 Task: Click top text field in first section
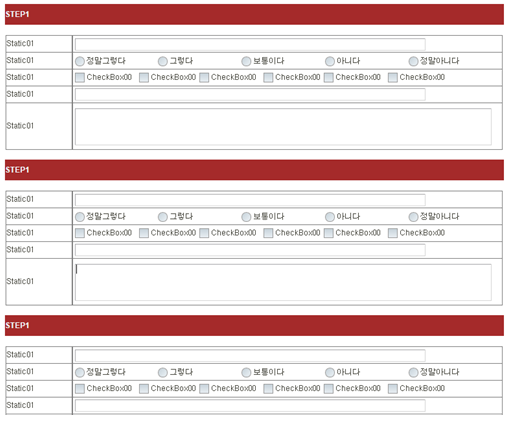(x=250, y=44)
